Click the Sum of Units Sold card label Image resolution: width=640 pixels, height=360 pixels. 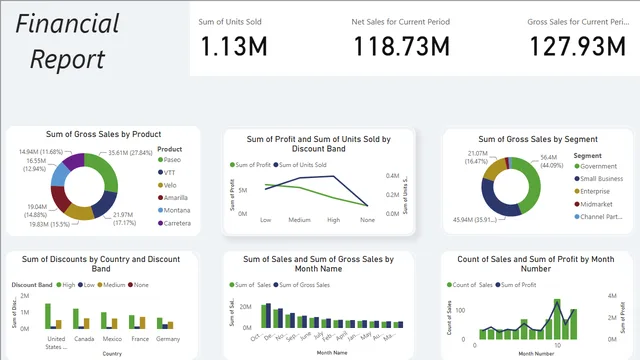click(x=230, y=22)
